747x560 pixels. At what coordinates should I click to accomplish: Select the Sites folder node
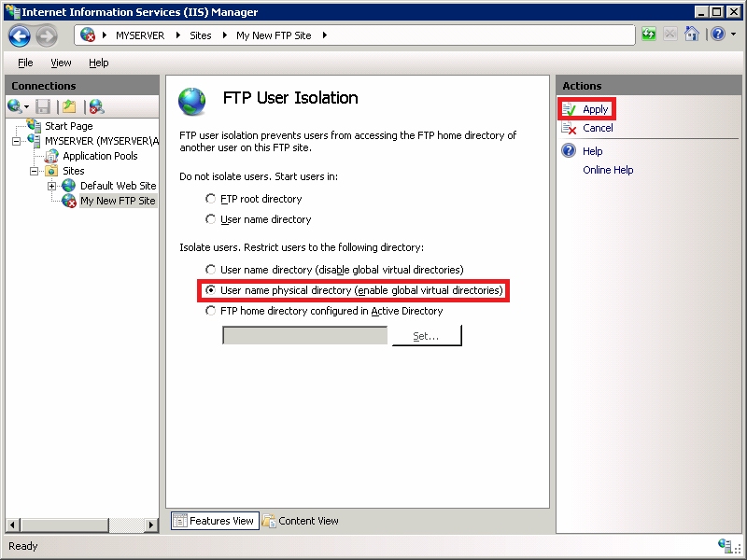(74, 171)
